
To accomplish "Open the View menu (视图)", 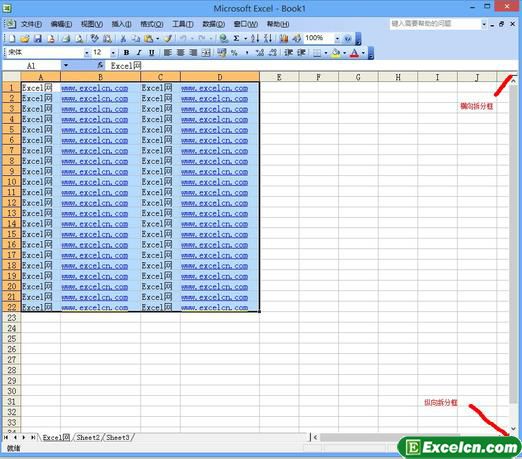I will [x=92, y=24].
